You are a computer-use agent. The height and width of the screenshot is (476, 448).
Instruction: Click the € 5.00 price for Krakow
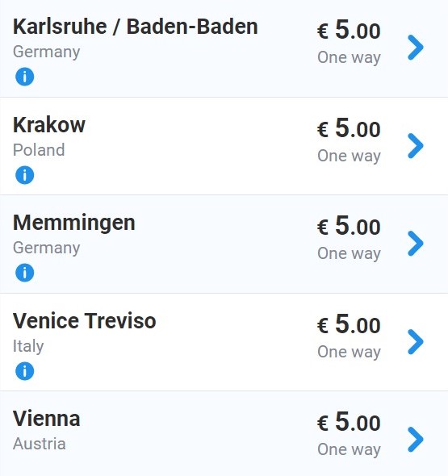point(349,128)
